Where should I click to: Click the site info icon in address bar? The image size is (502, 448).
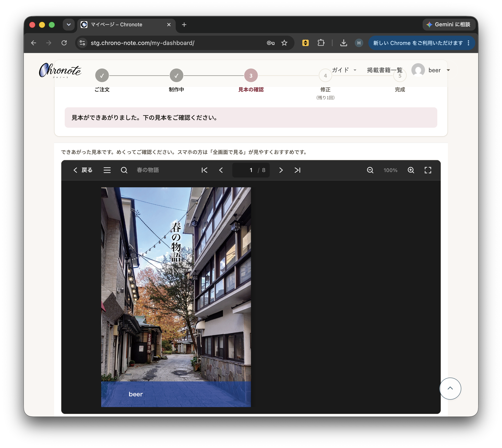[83, 43]
